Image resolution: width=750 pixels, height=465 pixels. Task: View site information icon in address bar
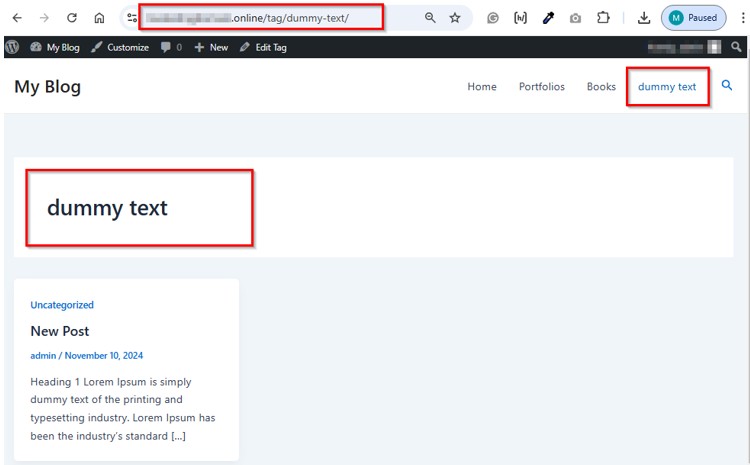pos(132,18)
